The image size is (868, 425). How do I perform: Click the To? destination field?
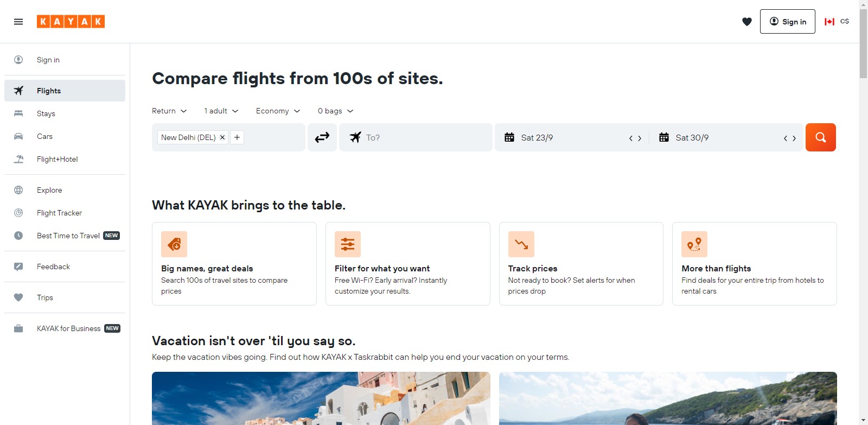pos(423,137)
